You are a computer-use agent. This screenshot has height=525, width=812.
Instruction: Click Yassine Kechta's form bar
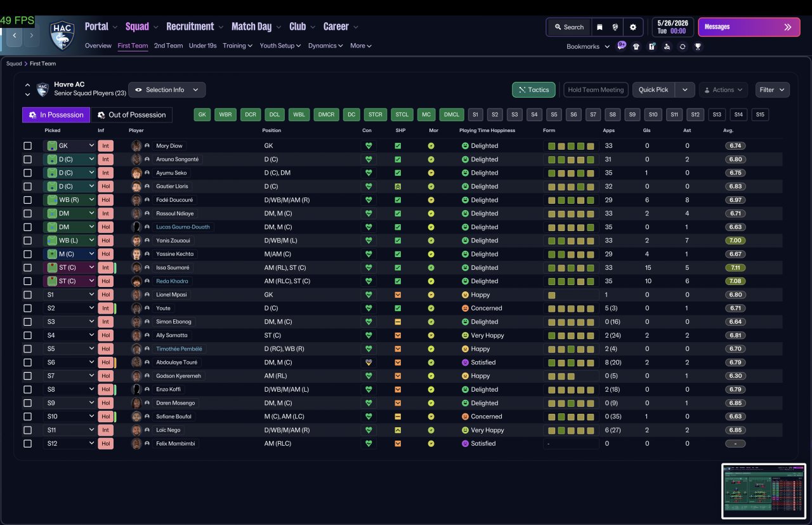[571, 254]
